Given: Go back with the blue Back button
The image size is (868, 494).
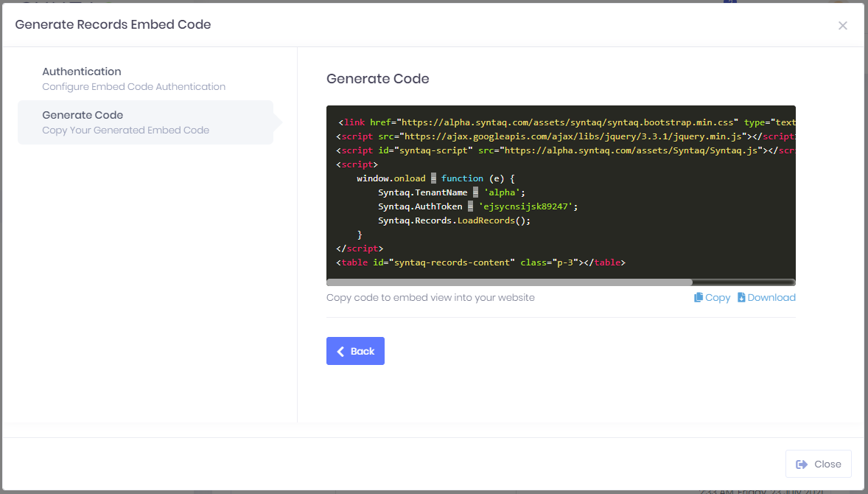Looking at the screenshot, I should 355,351.
